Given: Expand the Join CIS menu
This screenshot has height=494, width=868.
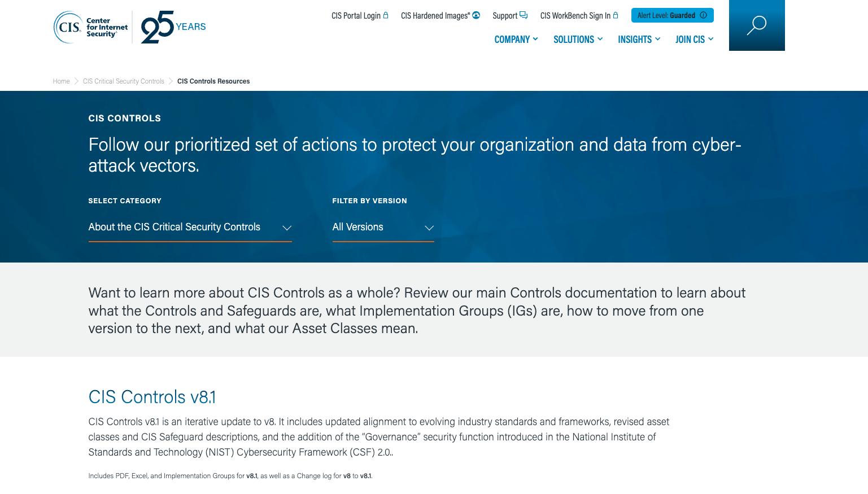Looking at the screenshot, I should click(x=694, y=39).
